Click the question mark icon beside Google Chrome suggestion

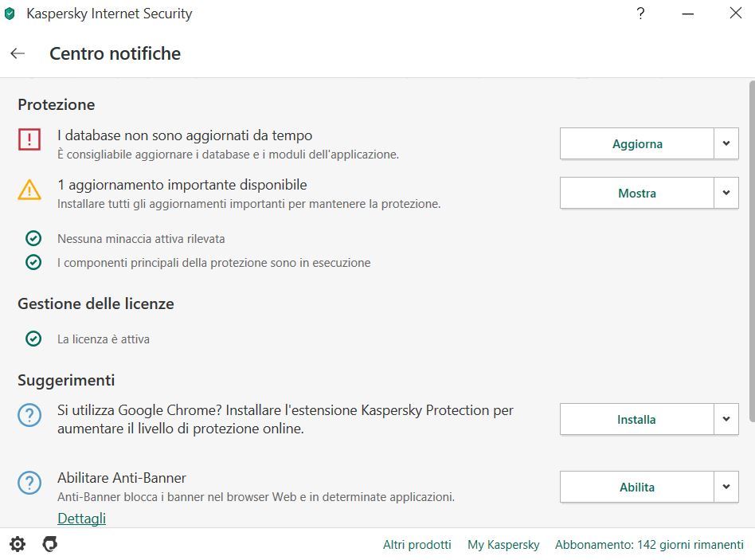(29, 414)
